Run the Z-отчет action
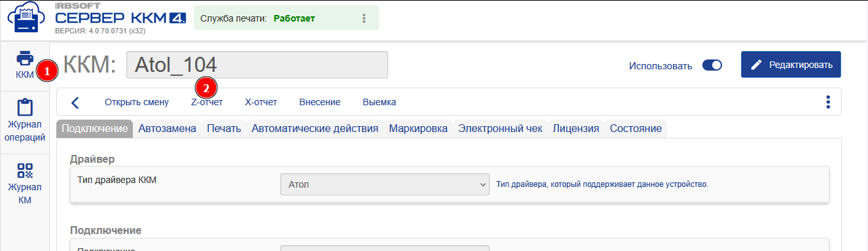The width and height of the screenshot is (868, 251). click(207, 102)
